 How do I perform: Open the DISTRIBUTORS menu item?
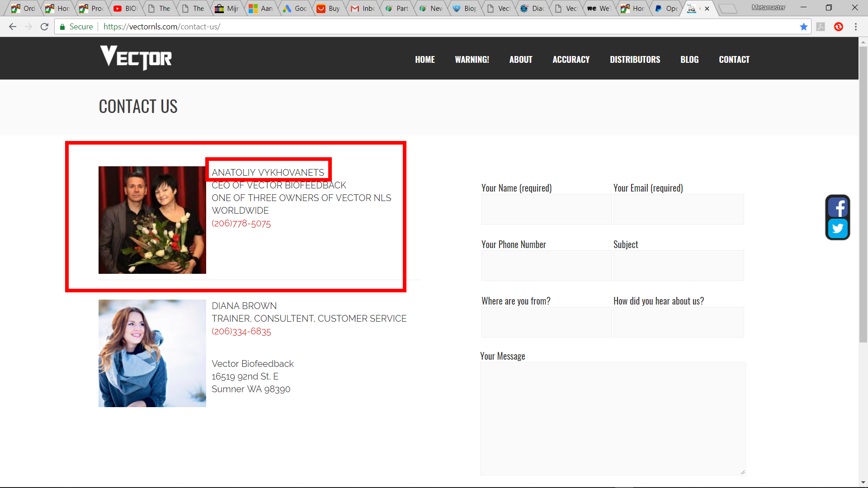[635, 60]
